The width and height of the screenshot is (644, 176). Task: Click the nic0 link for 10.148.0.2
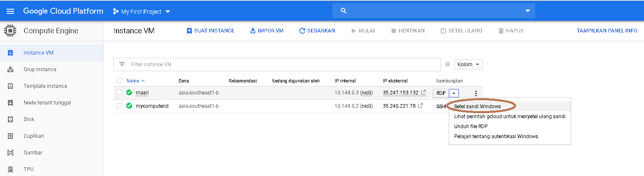coord(366,106)
